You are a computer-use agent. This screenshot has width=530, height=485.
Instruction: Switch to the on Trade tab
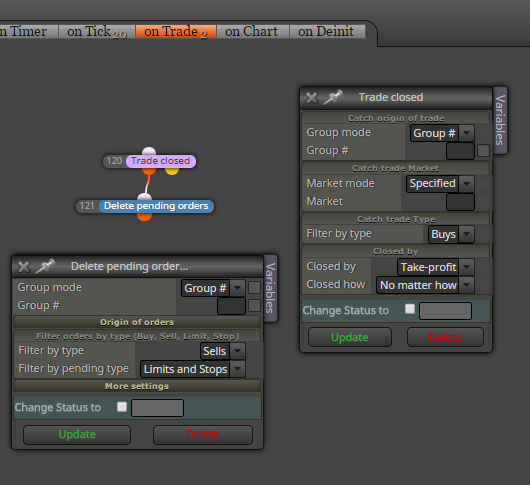tap(176, 32)
